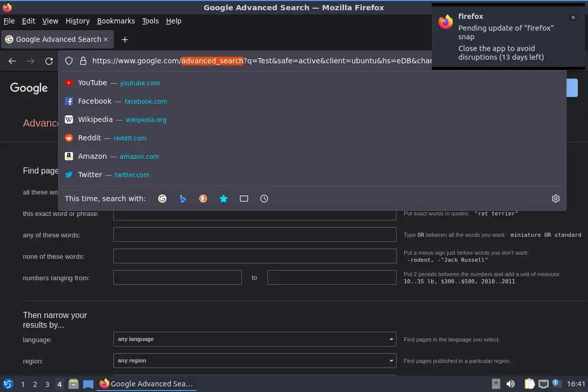This screenshot has height=392, width=588.
Task: Close the Google Advanced Search tab
Action: [x=106, y=39]
